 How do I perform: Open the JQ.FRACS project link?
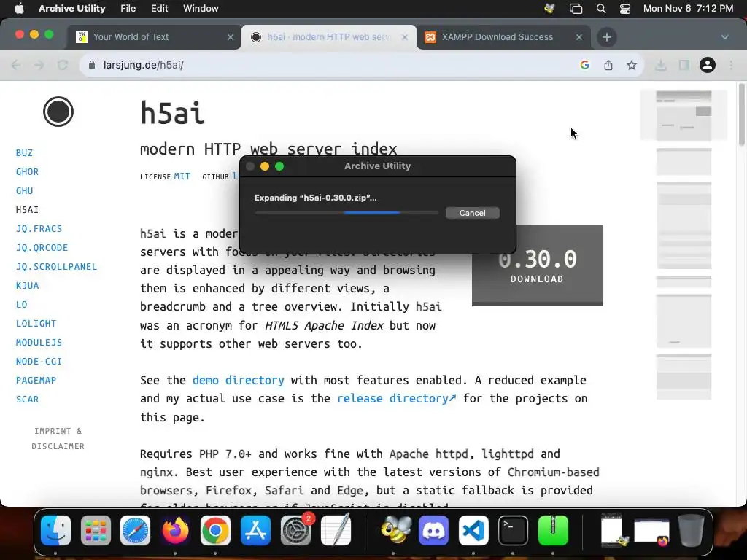pyautogui.click(x=39, y=229)
